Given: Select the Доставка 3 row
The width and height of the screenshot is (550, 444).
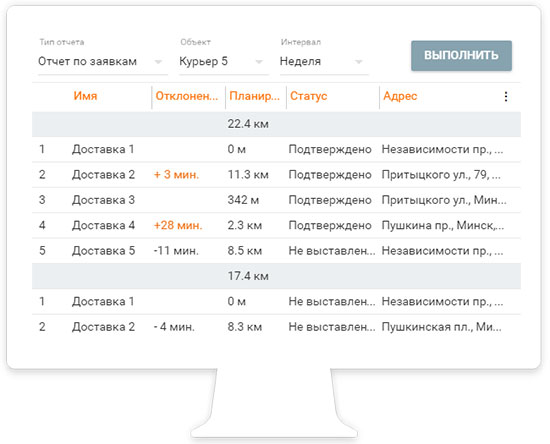Looking at the screenshot, I should pyautogui.click(x=276, y=200).
